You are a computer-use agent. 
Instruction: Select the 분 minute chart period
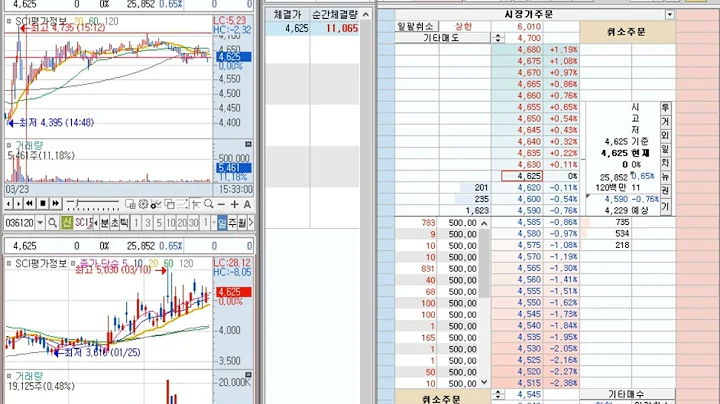pyautogui.click(x=105, y=223)
